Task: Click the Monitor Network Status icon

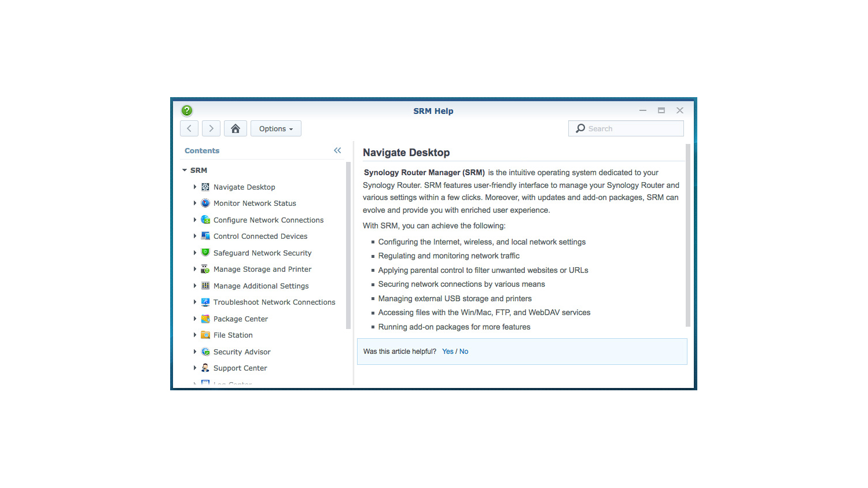Action: [205, 203]
